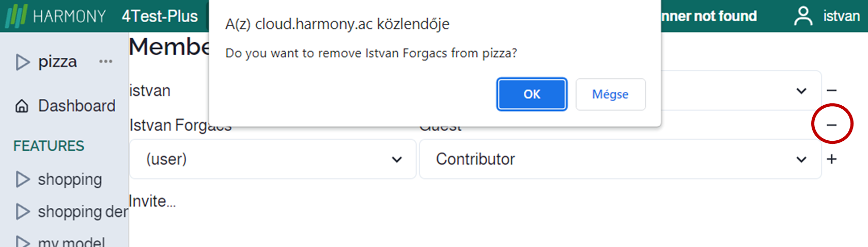This screenshot has height=247, width=868.
Task: Open the istvan user profile icon
Action: pyautogui.click(x=803, y=16)
